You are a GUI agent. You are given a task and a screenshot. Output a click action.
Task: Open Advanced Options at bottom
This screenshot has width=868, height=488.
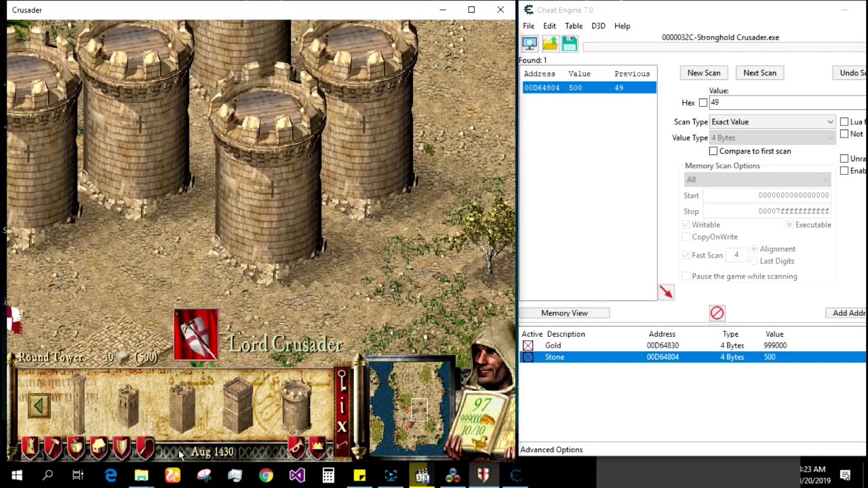coord(551,449)
